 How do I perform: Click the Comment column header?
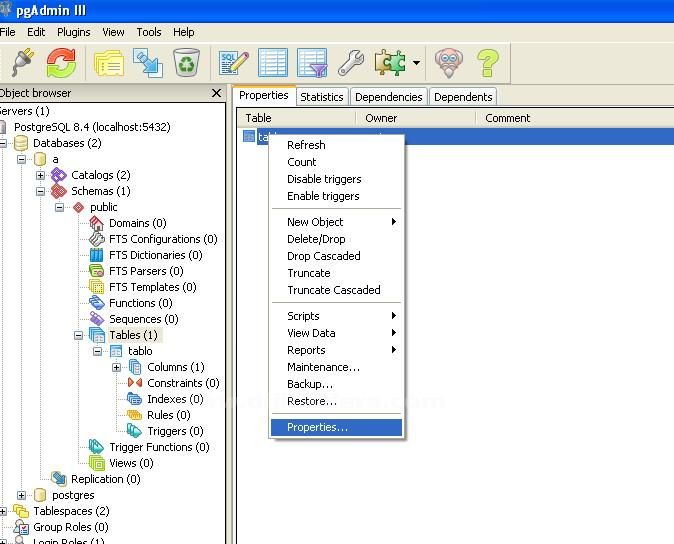(x=574, y=118)
